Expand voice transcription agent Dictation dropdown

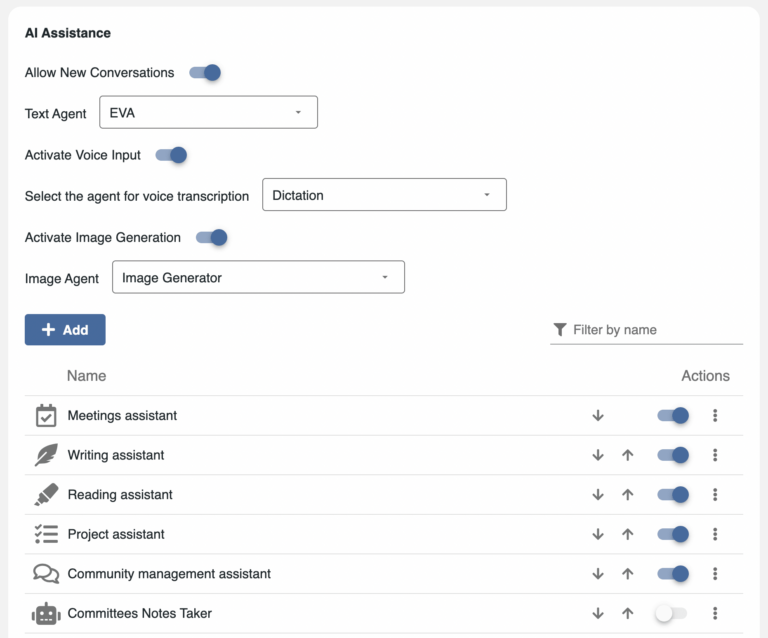(x=384, y=196)
